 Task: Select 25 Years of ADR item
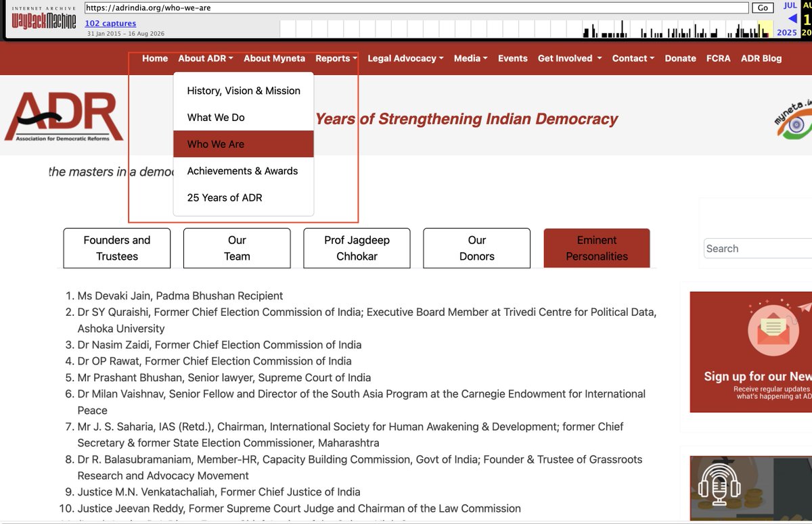point(244,197)
